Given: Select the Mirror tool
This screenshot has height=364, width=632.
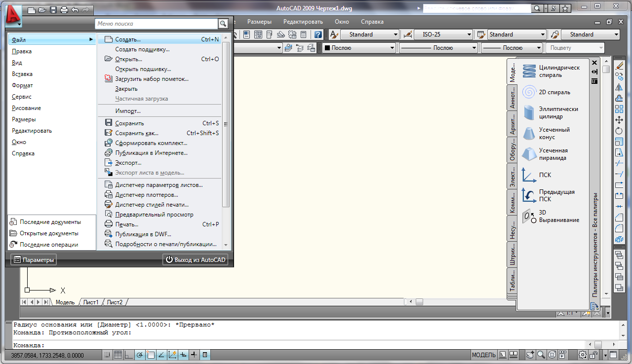Looking at the screenshot, I should (619, 87).
